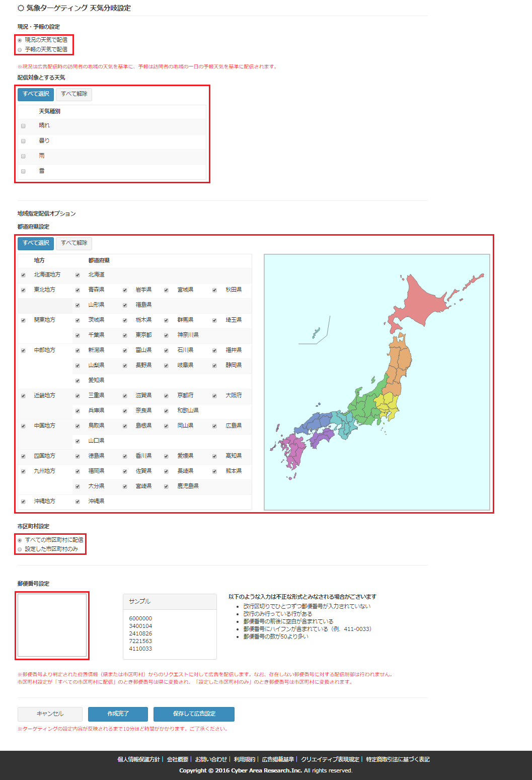Deselect the 沖縄県 checkbox
Viewport: 532px width, 780px height.
pyautogui.click(x=78, y=502)
